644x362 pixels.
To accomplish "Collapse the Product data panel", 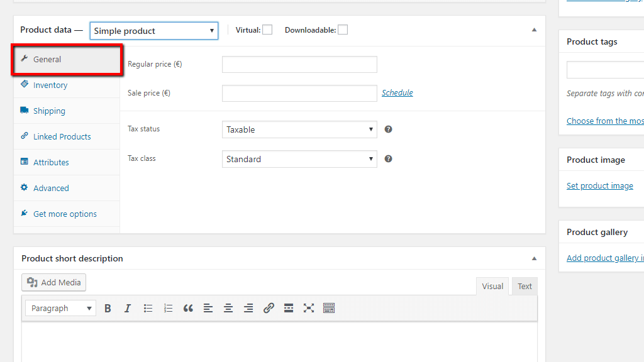I will 534,30.
